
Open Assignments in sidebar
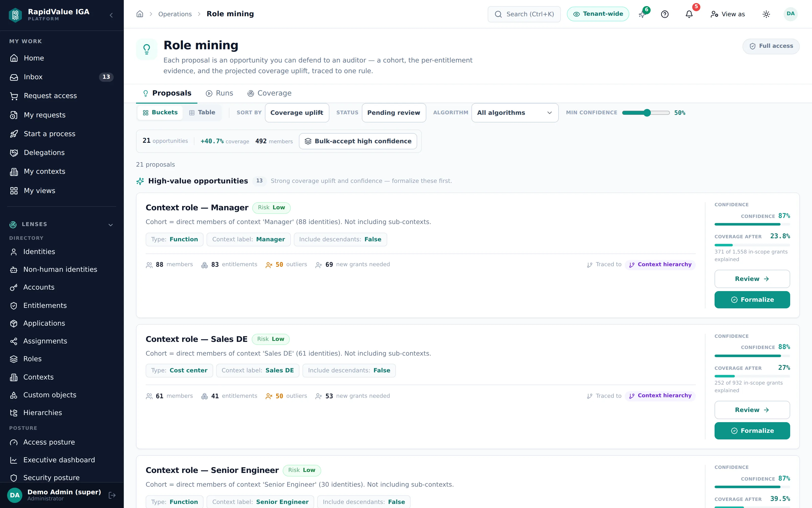tap(62, 341)
